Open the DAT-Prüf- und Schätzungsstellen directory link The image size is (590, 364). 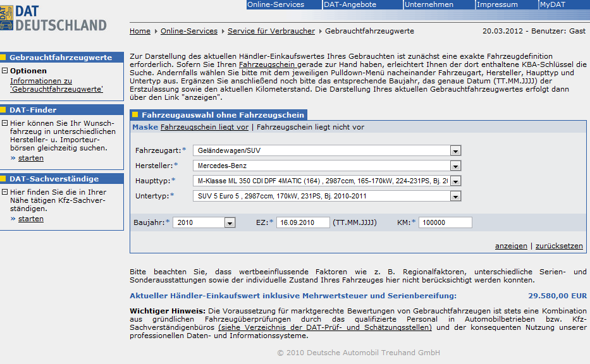[x=325, y=327]
